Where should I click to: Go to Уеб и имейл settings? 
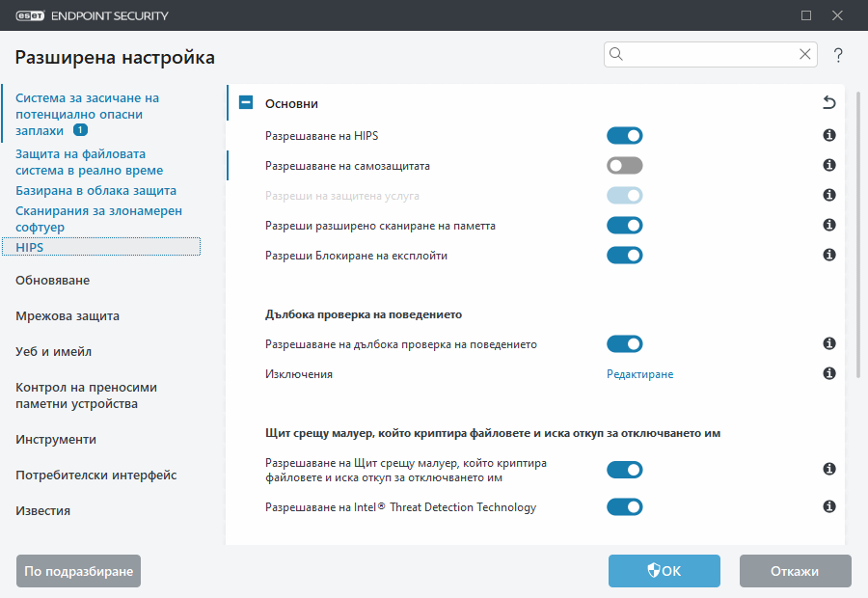click(54, 352)
